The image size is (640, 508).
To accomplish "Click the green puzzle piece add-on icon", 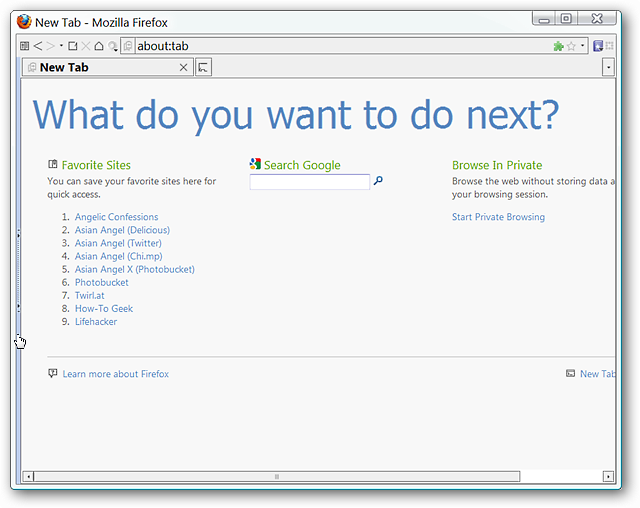I will (558, 46).
